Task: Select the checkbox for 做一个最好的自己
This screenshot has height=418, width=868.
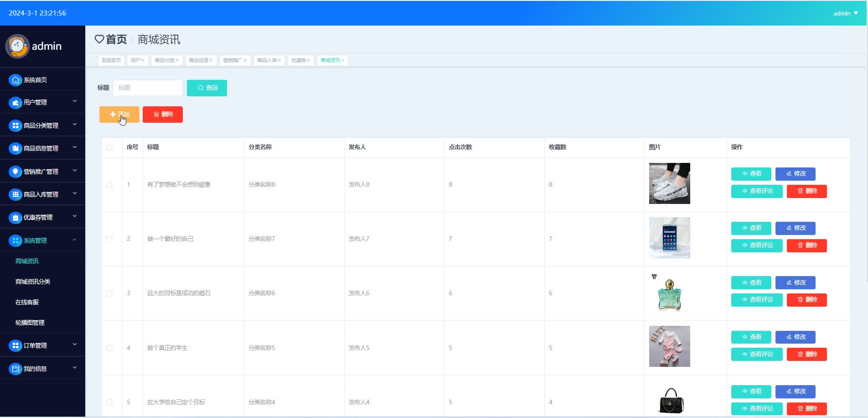Action: tap(109, 239)
